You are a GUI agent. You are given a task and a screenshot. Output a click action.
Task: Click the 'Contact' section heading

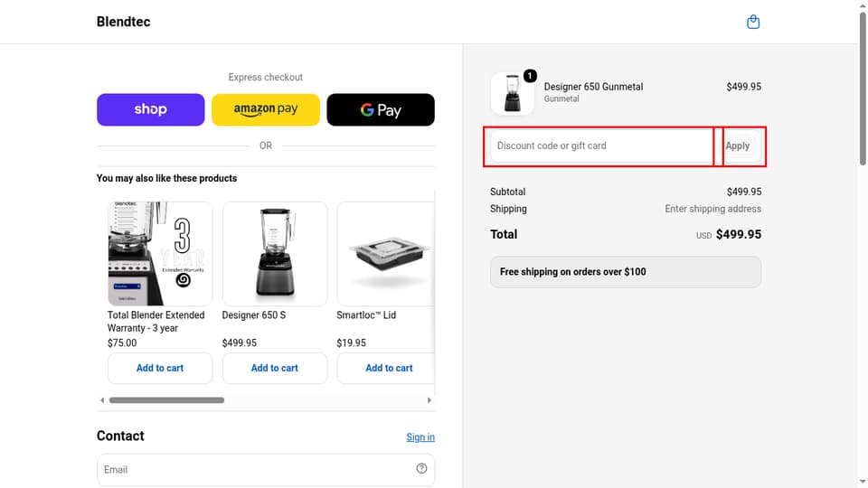click(120, 436)
